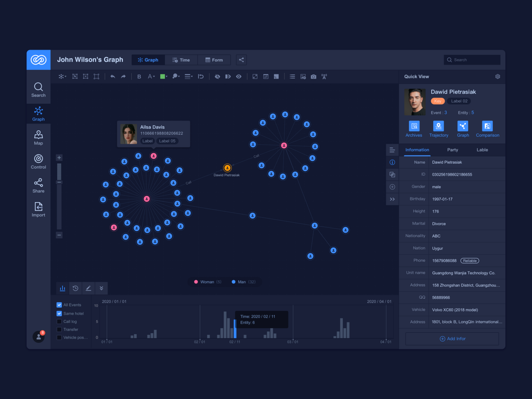Click Dawid Pietrasiak's profile photo
Image resolution: width=532 pixels, height=399 pixels.
click(x=415, y=102)
